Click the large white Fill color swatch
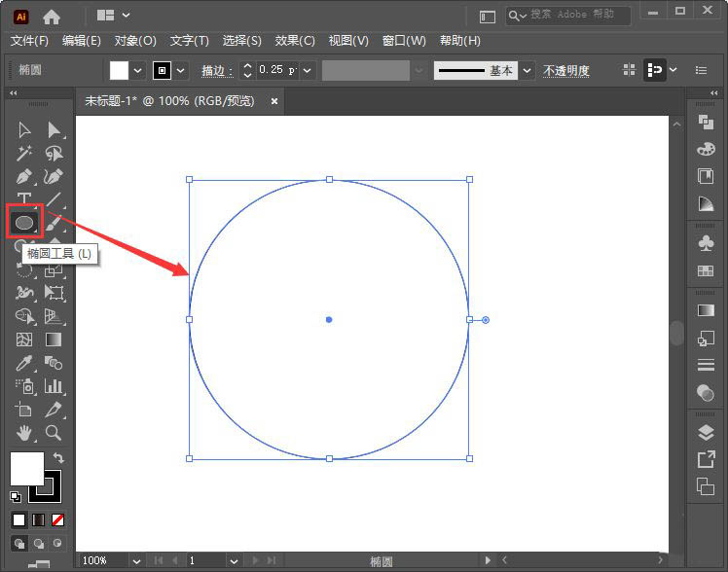The height and width of the screenshot is (572, 728). pyautogui.click(x=26, y=468)
